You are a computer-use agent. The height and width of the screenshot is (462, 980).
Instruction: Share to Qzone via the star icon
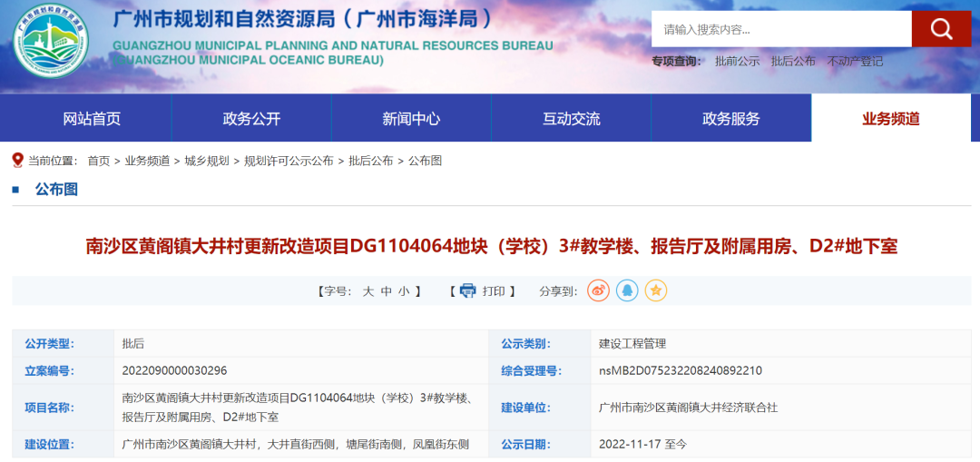[656, 290]
